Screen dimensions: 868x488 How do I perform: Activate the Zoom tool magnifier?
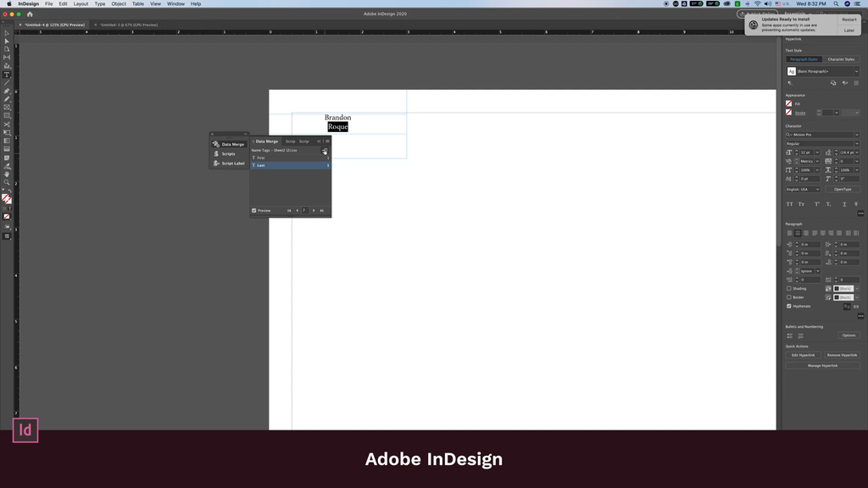(x=7, y=182)
